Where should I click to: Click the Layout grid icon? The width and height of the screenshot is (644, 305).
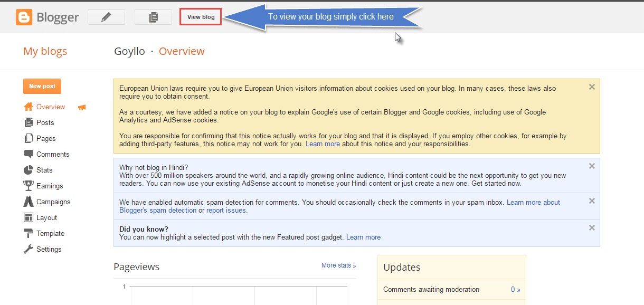29,217
